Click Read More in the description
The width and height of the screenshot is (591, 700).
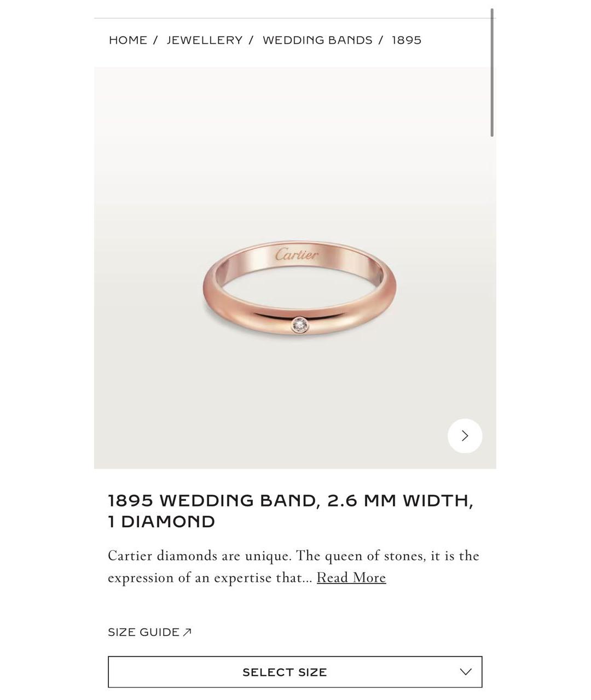351,577
